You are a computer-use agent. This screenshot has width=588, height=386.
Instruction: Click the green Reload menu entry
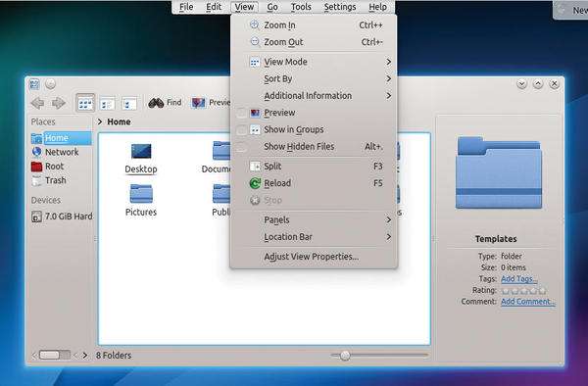pyautogui.click(x=314, y=183)
